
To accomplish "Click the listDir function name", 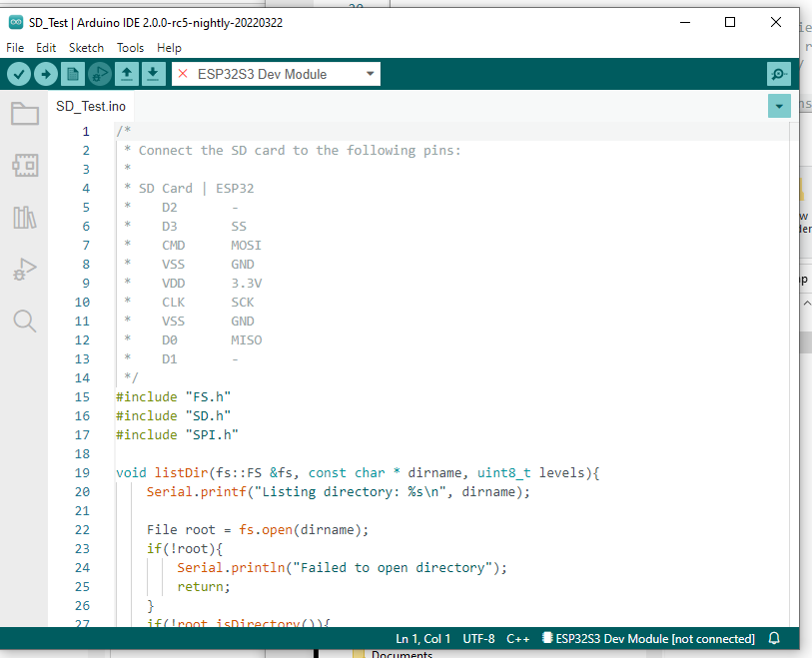I will point(181,472).
